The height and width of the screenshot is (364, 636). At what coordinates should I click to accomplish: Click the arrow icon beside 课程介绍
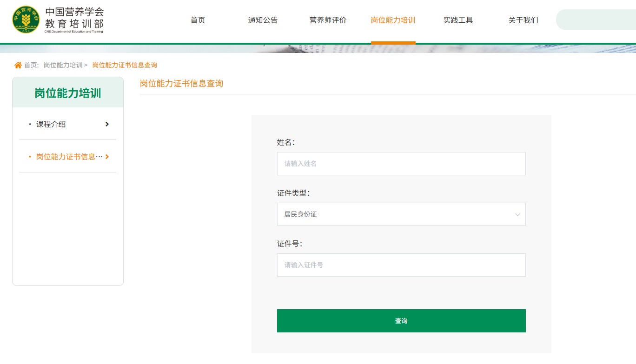click(x=107, y=124)
